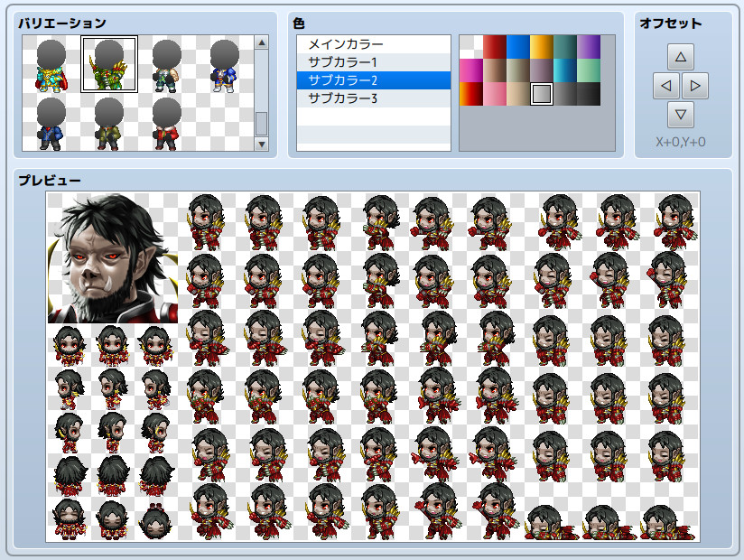
Task: Click the large face portrait in preview
Action: 113,258
